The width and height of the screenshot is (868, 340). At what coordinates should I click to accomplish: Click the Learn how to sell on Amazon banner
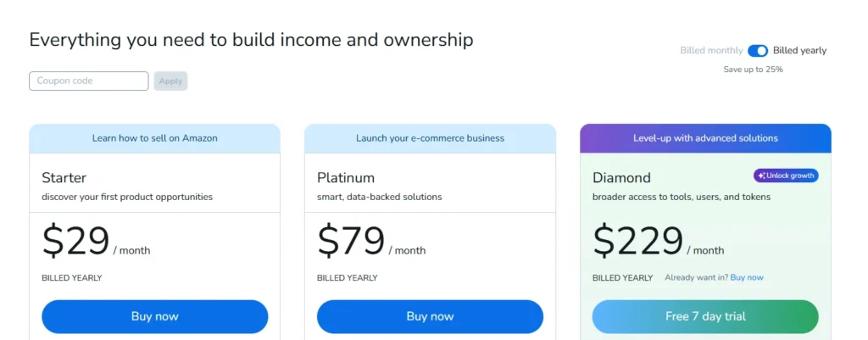click(x=155, y=138)
